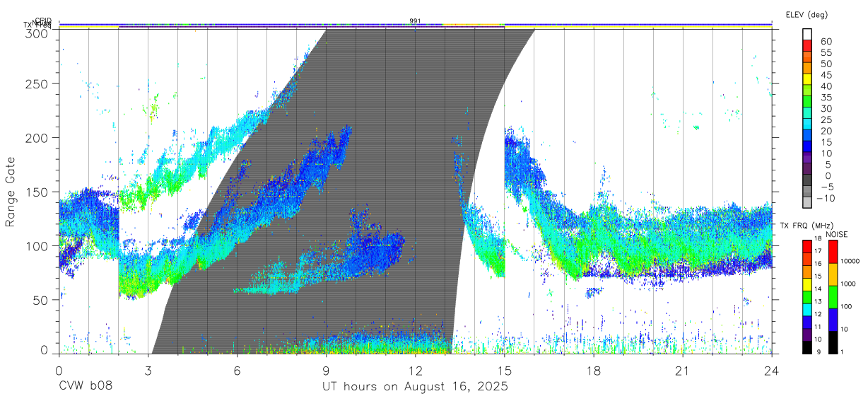The width and height of the screenshot is (868, 401).
Task: Click the 'CVW b08' radar beam label
Action: pyautogui.click(x=86, y=387)
